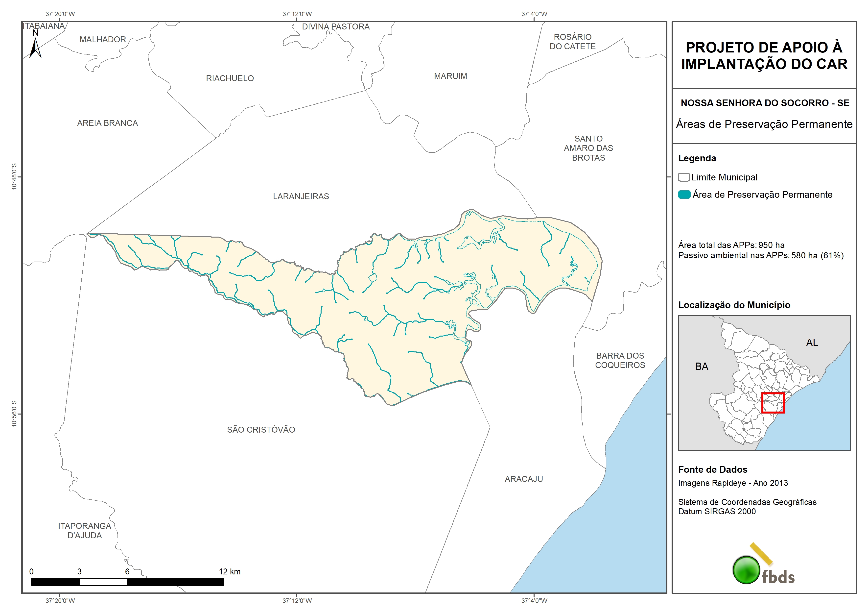The width and height of the screenshot is (868, 614).
Task: Click the BARRA DOS COQUEIROS label
Action: tap(620, 361)
